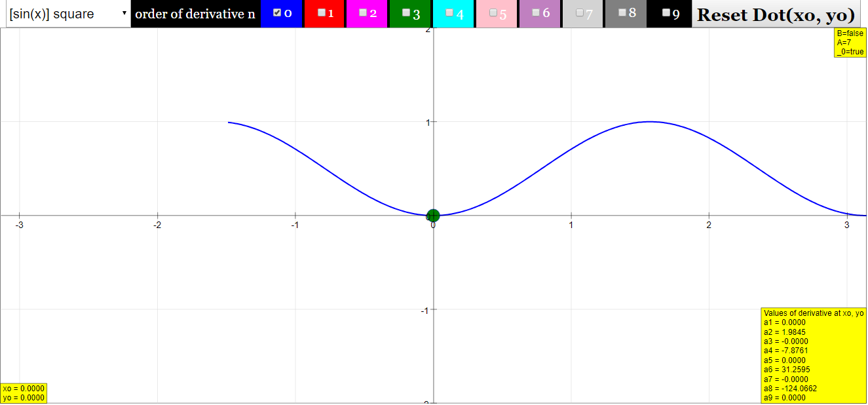868x405 pixels.
Task: Enable derivative order 8 checkbox
Action: (x=622, y=13)
